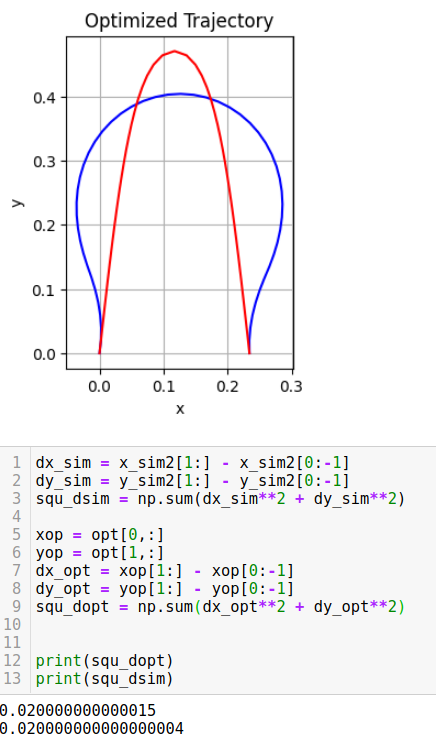
Task: Click y-axis tick label 0.2
Action: coord(44,225)
